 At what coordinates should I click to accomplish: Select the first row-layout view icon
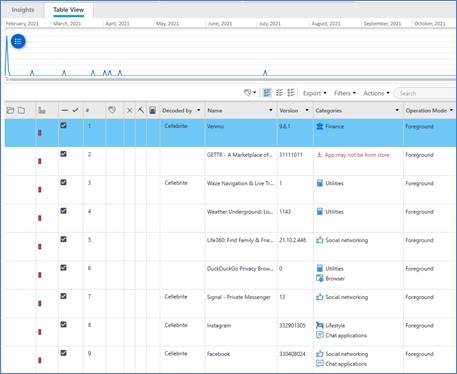[267, 93]
